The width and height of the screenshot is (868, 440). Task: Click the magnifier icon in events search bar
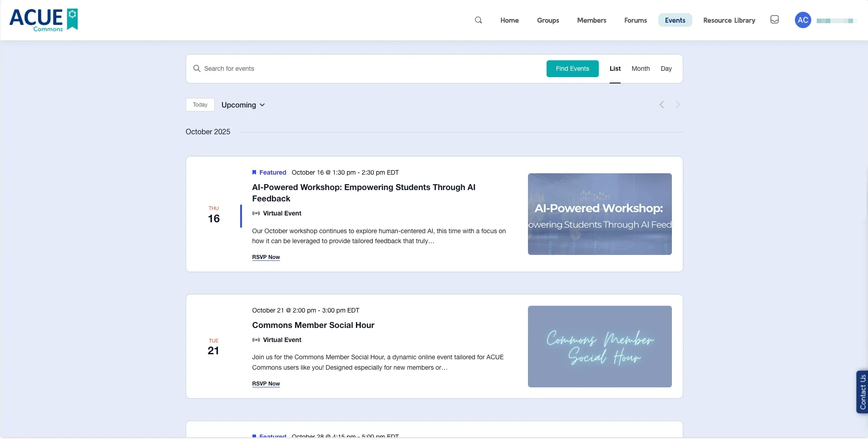tap(197, 68)
